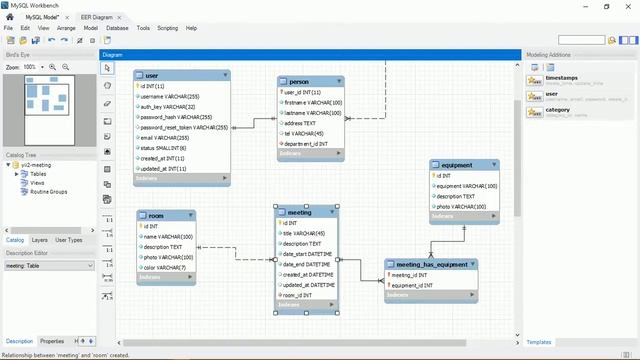Click the diagram horizontal scrollbar

click(294, 342)
